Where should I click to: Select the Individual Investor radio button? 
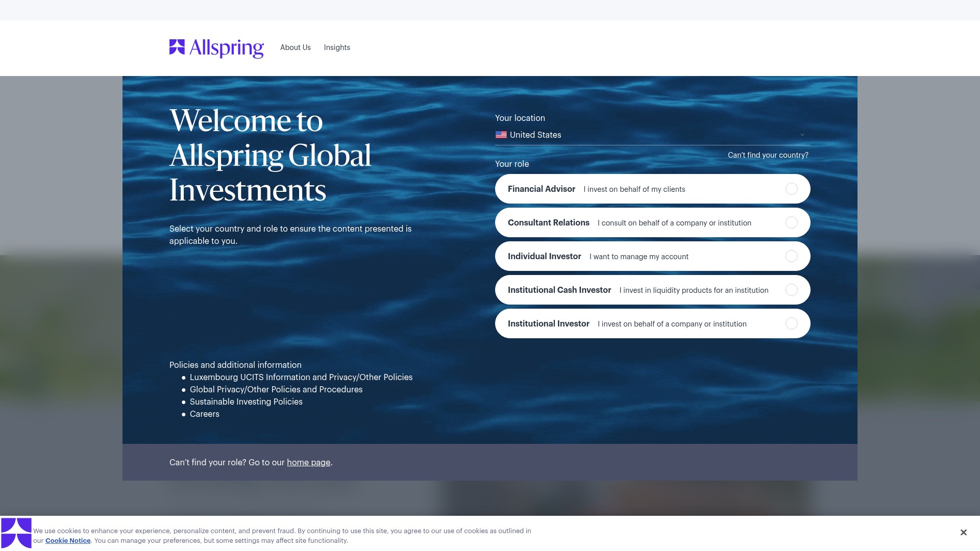(x=792, y=256)
